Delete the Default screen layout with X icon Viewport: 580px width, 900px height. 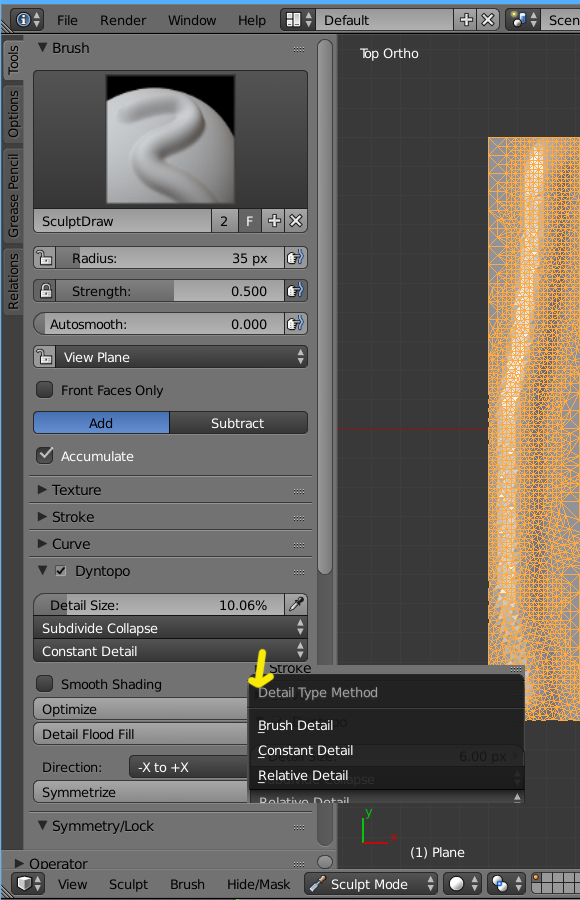coord(488,20)
